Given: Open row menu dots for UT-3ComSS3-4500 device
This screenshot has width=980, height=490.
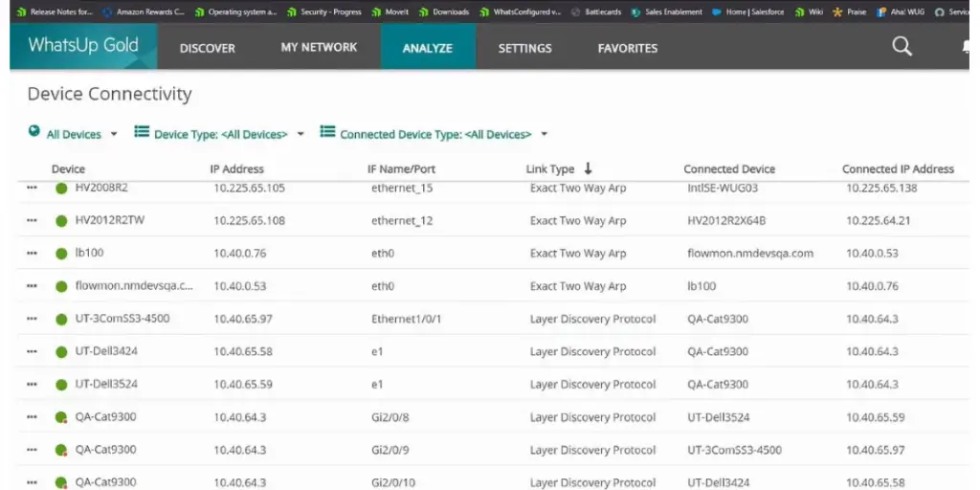Looking at the screenshot, I should click(32, 319).
